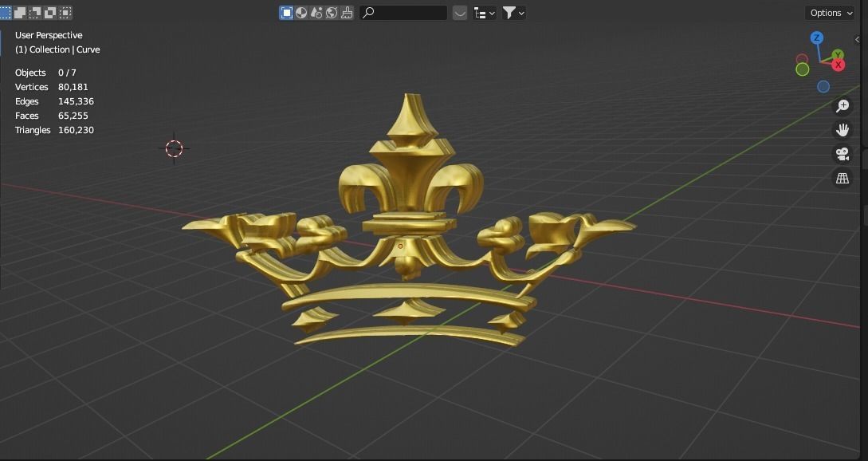
Task: Open the funnel filter dropdown
Action: pos(513,13)
